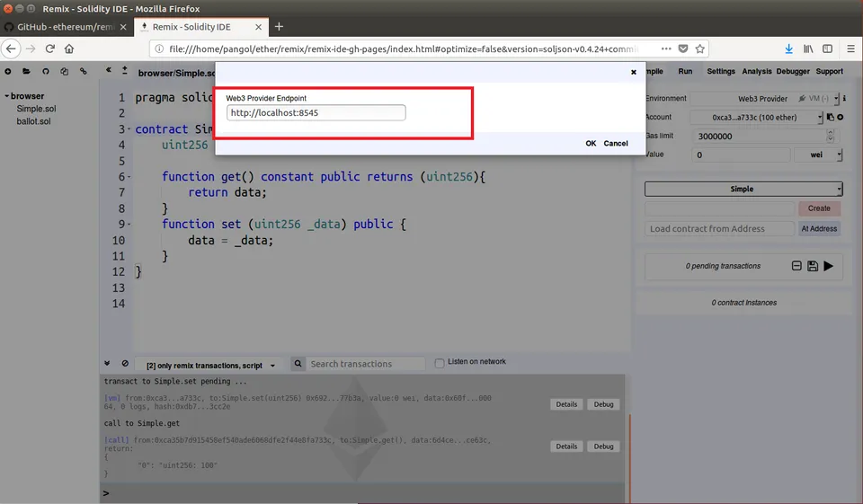Screen dimensions: 863x504
Task: Open Firefox library icon
Action: pyautogui.click(x=808, y=49)
